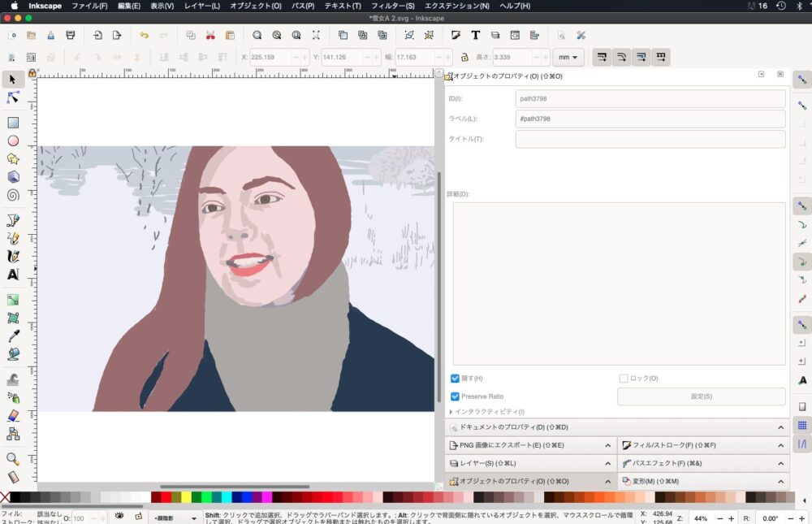
Task: Pick the Rectangle tool
Action: (x=13, y=123)
